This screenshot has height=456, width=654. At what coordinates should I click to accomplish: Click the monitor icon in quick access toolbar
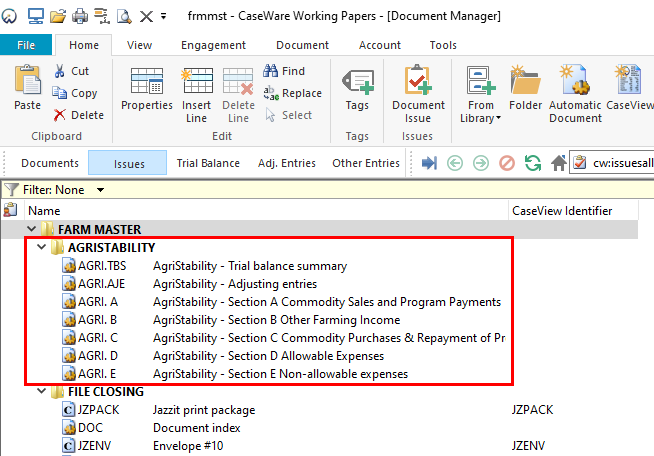[36, 16]
